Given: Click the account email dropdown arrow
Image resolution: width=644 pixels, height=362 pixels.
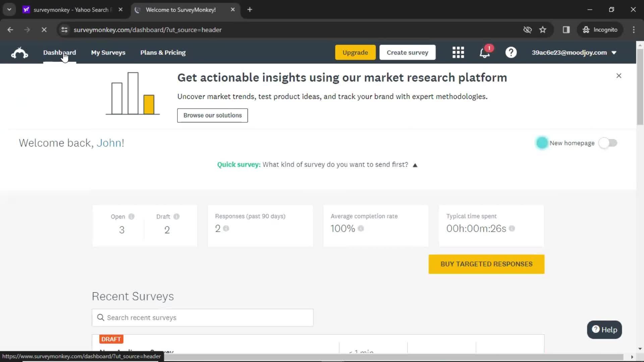Looking at the screenshot, I should (x=615, y=53).
